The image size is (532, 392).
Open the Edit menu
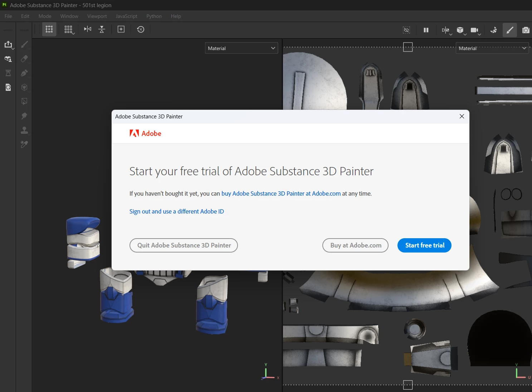coord(25,16)
